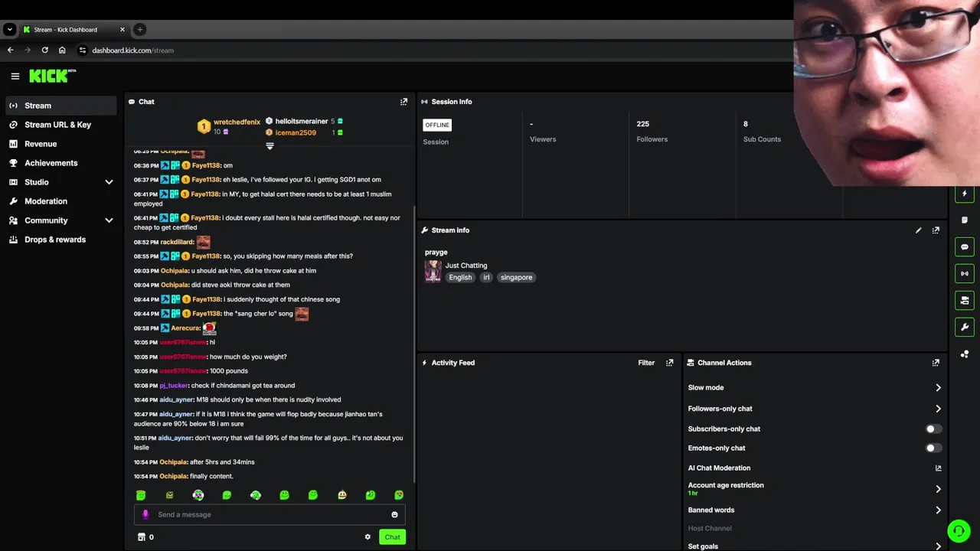Click the Kick logo

tap(52, 76)
